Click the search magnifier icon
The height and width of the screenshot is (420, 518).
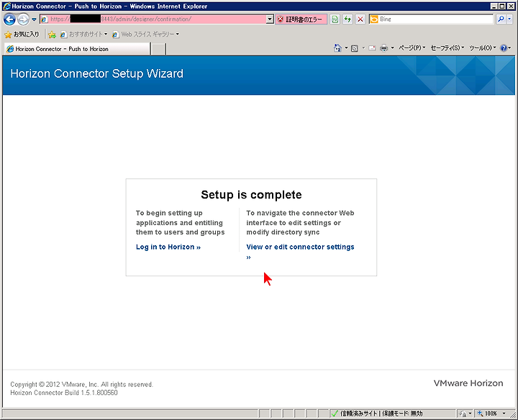pos(501,19)
